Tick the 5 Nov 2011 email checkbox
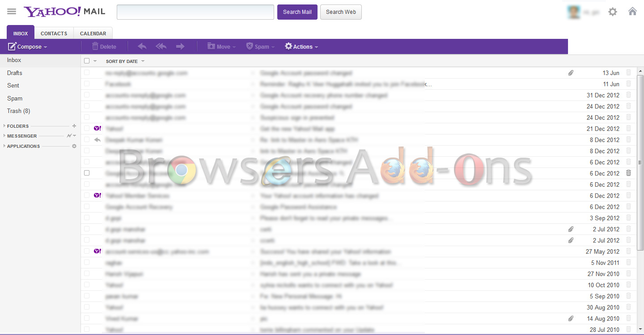 87,262
